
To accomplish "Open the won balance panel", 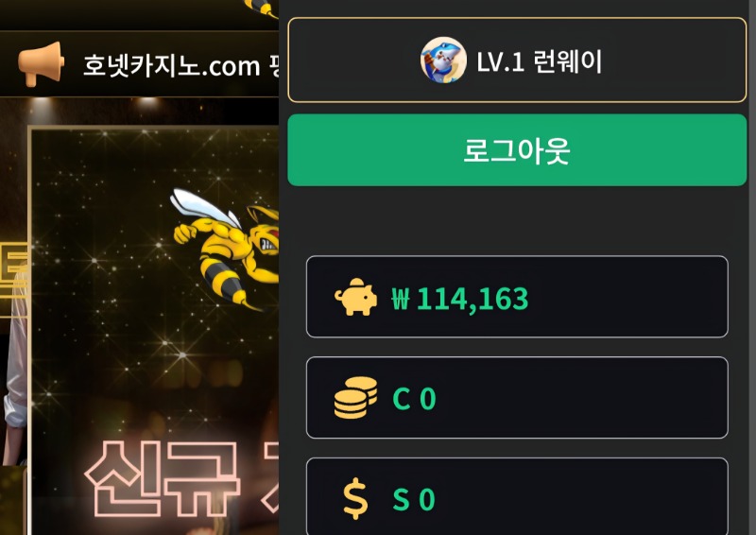I will point(517,297).
